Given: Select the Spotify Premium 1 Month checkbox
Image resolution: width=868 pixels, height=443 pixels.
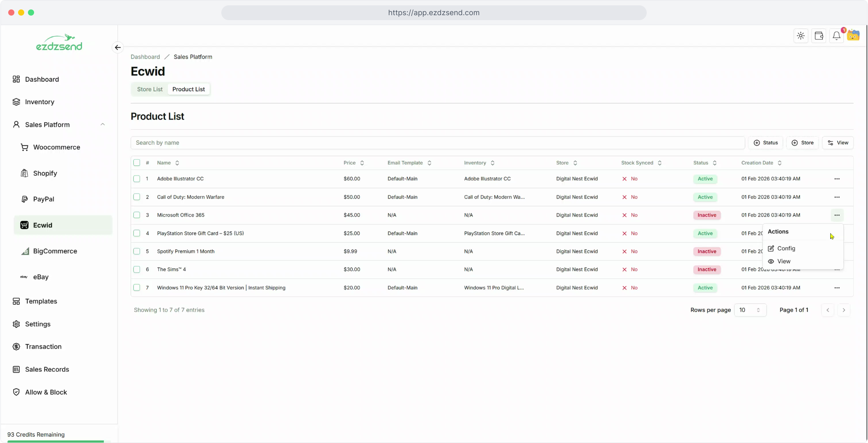Looking at the screenshot, I should pos(137,251).
